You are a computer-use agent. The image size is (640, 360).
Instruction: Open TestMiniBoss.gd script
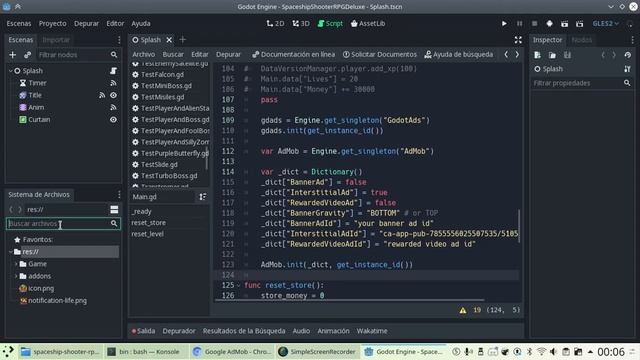(x=167, y=86)
